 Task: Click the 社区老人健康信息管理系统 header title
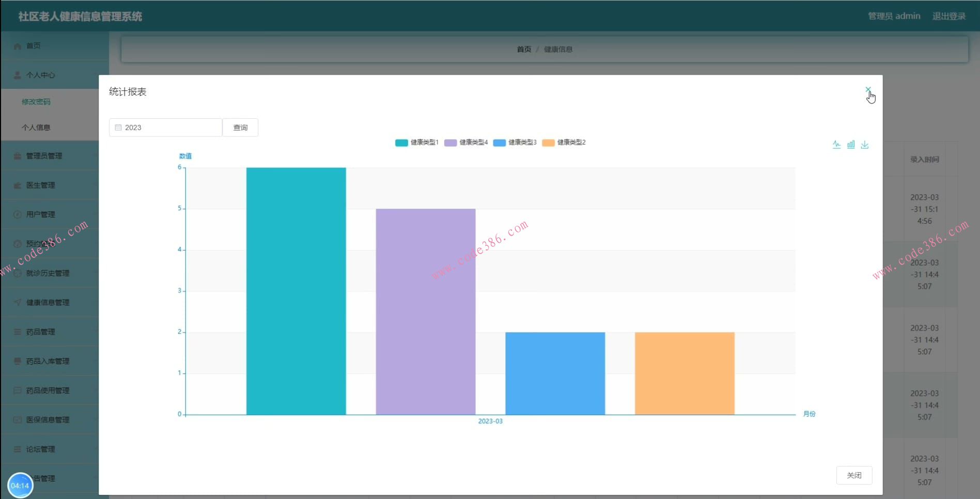(x=80, y=17)
